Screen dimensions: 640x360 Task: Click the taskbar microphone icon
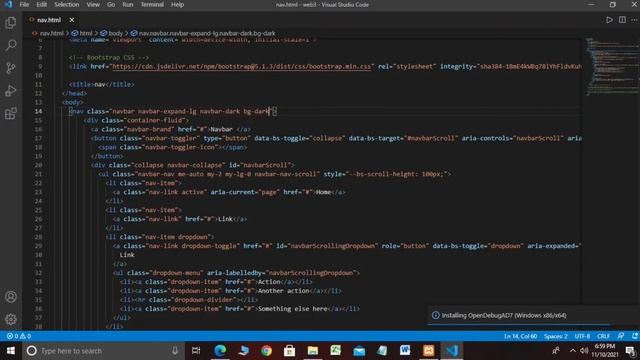point(175,351)
